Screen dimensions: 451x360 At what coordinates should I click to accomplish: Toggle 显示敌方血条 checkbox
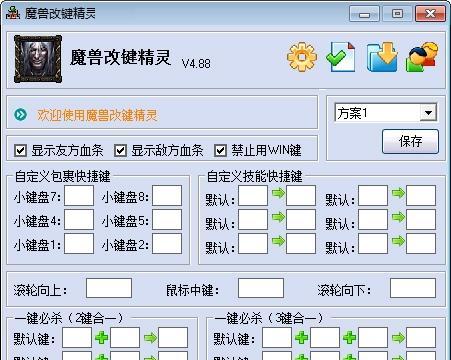point(120,151)
